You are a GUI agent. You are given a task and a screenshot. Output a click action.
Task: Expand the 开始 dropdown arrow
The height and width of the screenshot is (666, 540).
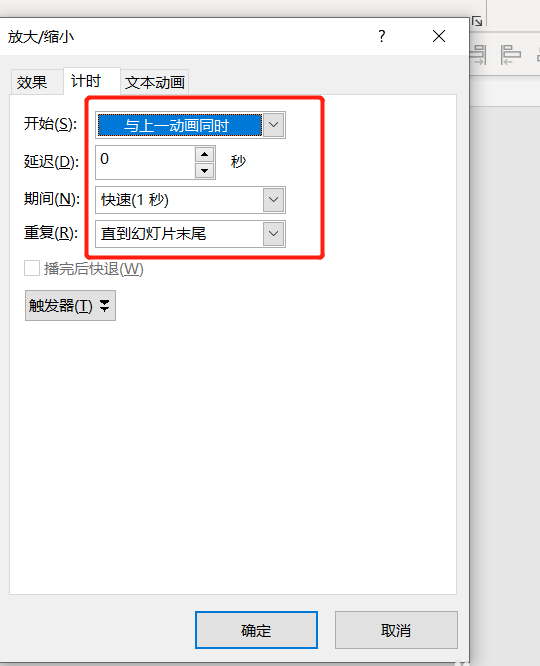274,125
